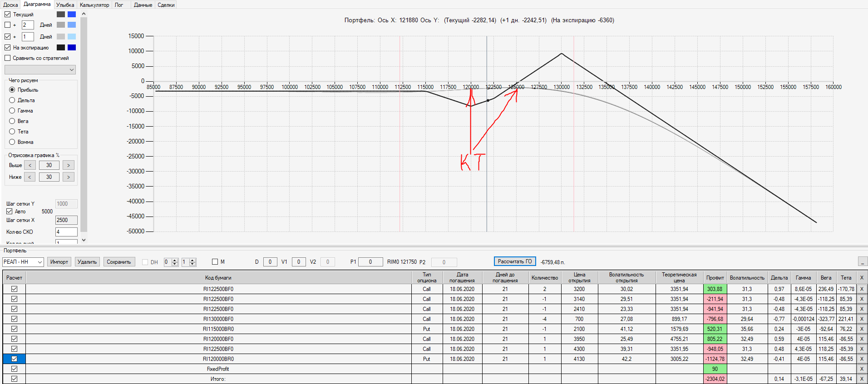Choose the Гамма radio option
The width and height of the screenshot is (868, 384).
(12, 111)
